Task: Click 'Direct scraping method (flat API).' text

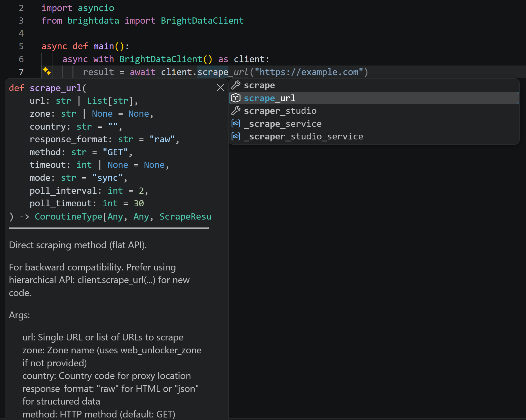Action: [78, 245]
